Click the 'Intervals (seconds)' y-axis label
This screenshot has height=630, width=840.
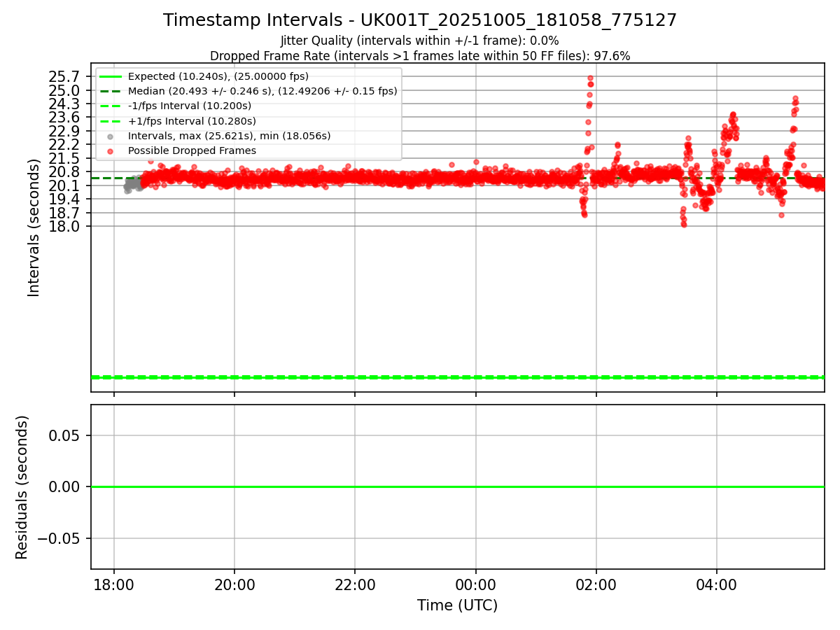34,227
